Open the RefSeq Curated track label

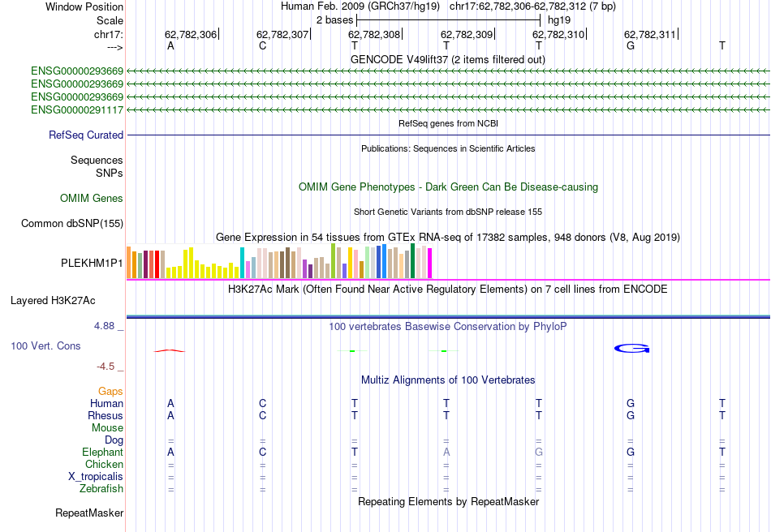(x=85, y=135)
